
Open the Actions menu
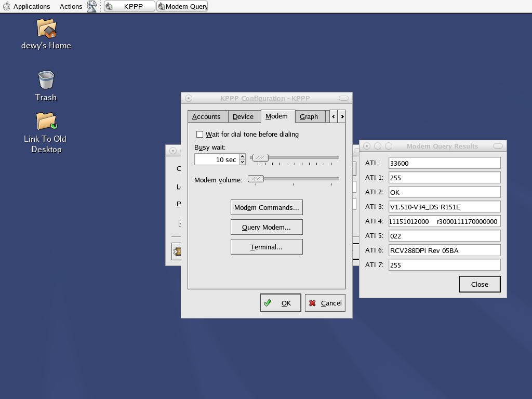[x=71, y=6]
